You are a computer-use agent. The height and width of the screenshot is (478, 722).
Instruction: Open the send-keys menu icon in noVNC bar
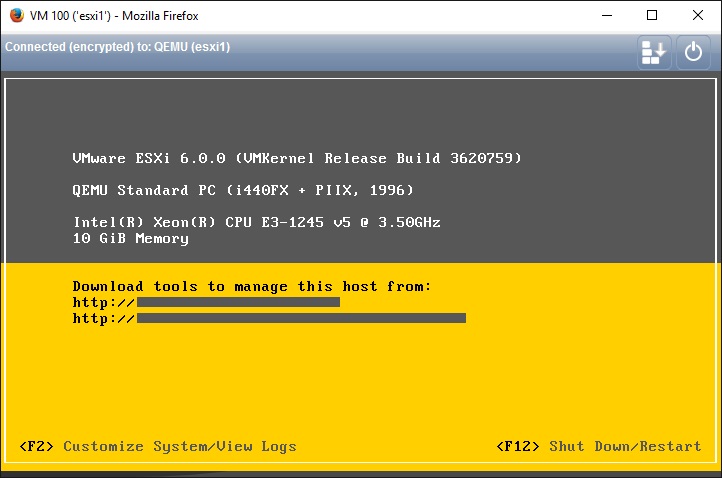654,52
